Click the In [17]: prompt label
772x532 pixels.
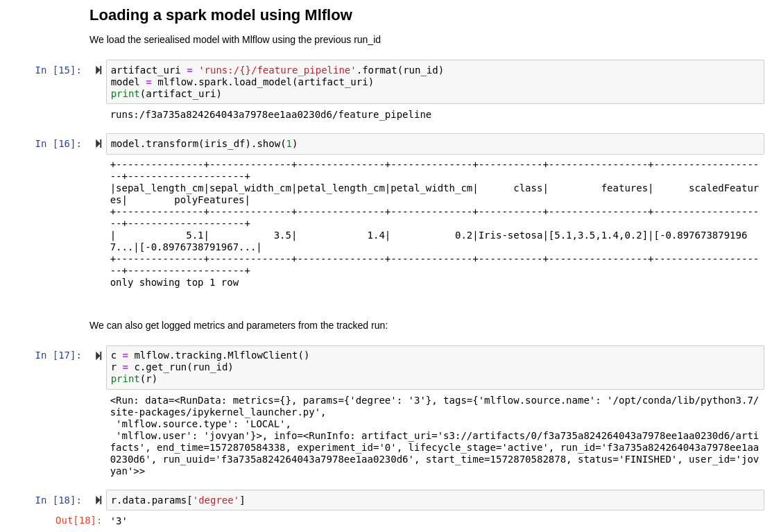coord(58,355)
